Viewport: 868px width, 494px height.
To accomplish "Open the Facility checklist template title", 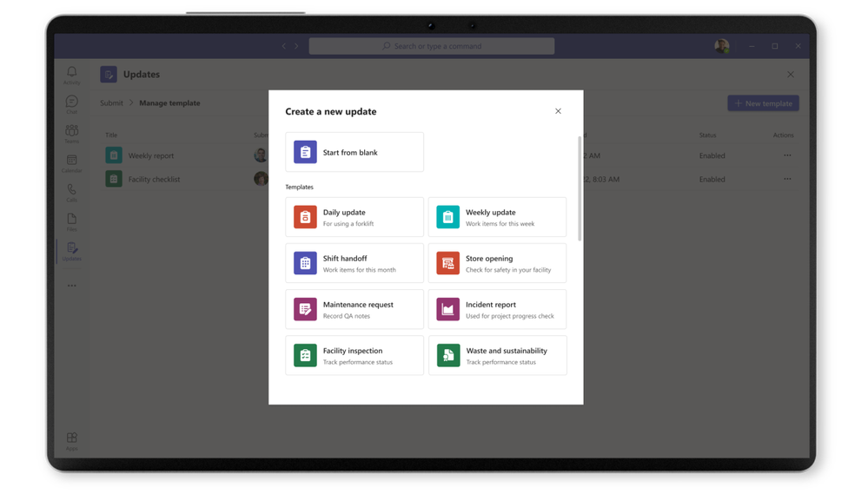I will 154,179.
